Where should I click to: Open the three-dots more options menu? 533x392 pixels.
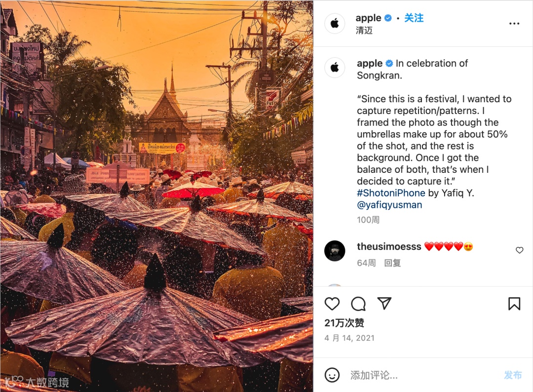(x=514, y=24)
